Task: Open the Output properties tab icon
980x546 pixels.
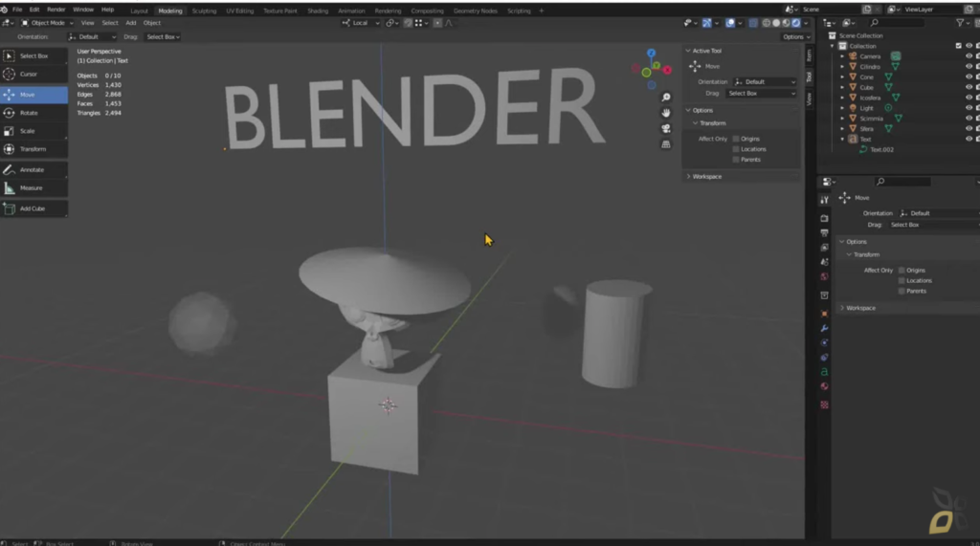Action: coord(824,233)
